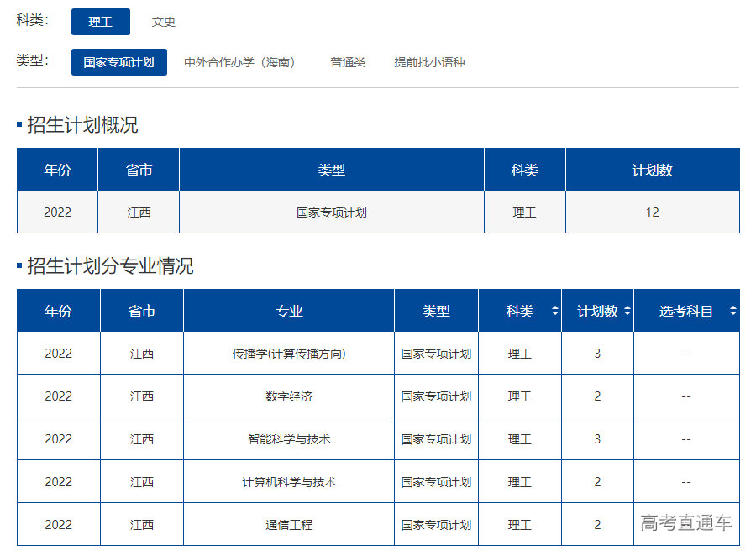Switch to the 文史 category
The width and height of the screenshot is (756, 556).
[164, 22]
